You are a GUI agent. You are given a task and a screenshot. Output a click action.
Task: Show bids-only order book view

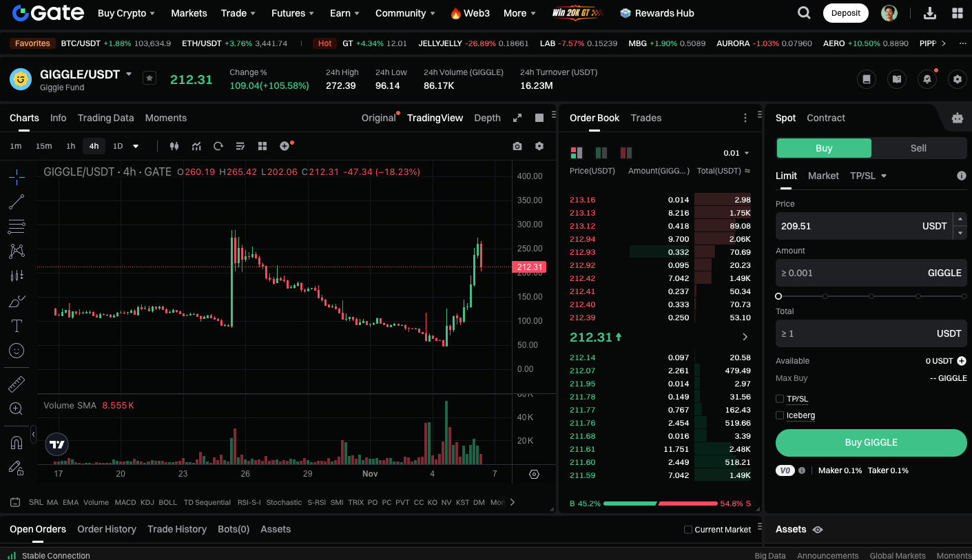point(601,153)
